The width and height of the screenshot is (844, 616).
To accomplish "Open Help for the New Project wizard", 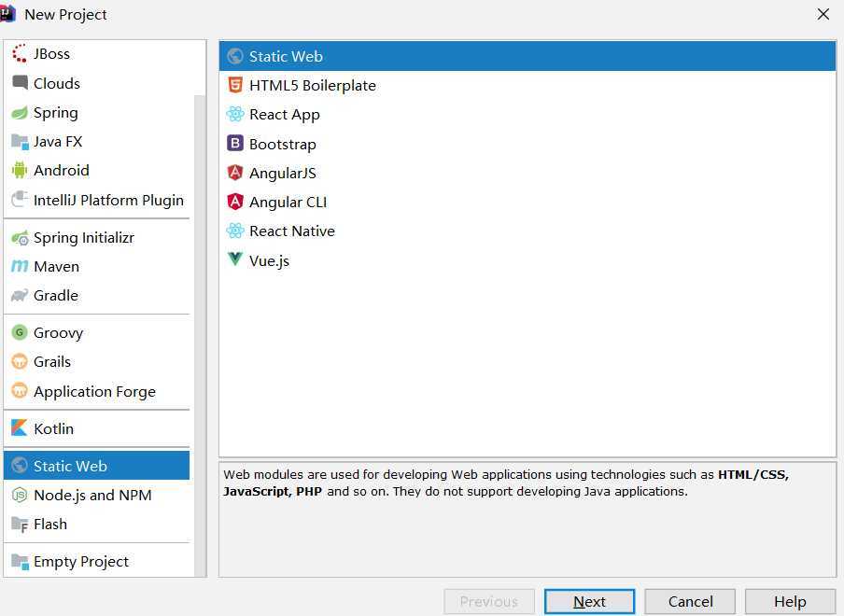I will coord(790,601).
